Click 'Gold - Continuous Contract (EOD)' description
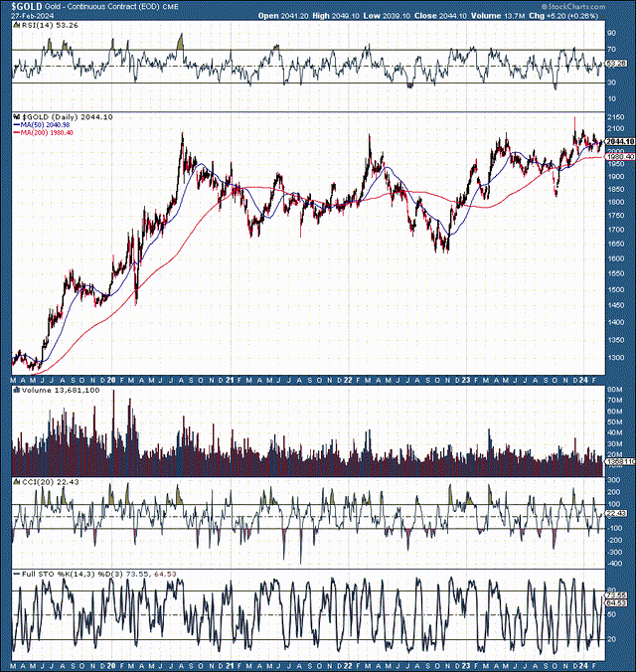 click(x=103, y=7)
